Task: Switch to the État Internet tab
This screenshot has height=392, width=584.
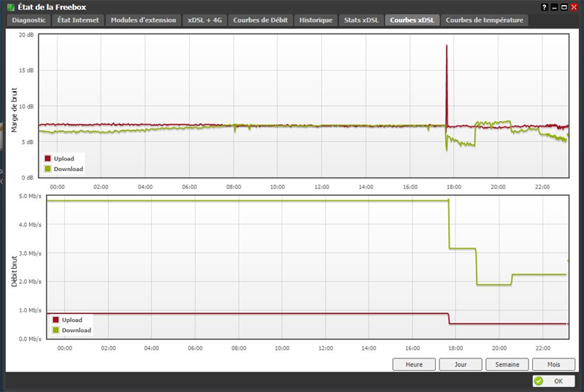Action: tap(78, 20)
